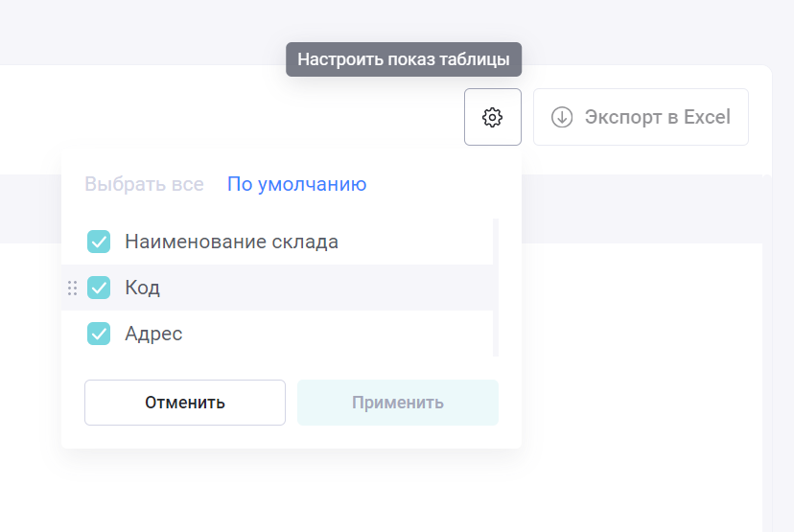The image size is (794, 532).
Task: Click the column list vertical scrollbar
Action: pyautogui.click(x=496, y=288)
